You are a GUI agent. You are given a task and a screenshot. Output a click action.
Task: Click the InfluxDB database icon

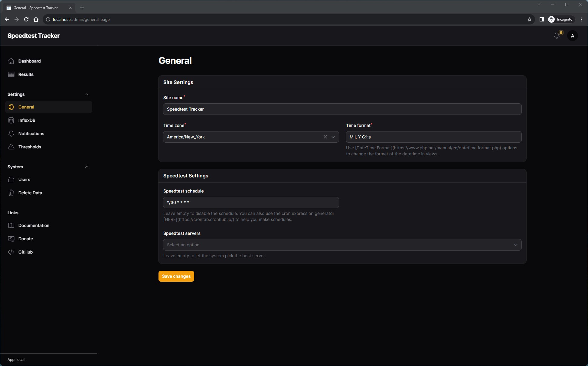11,120
